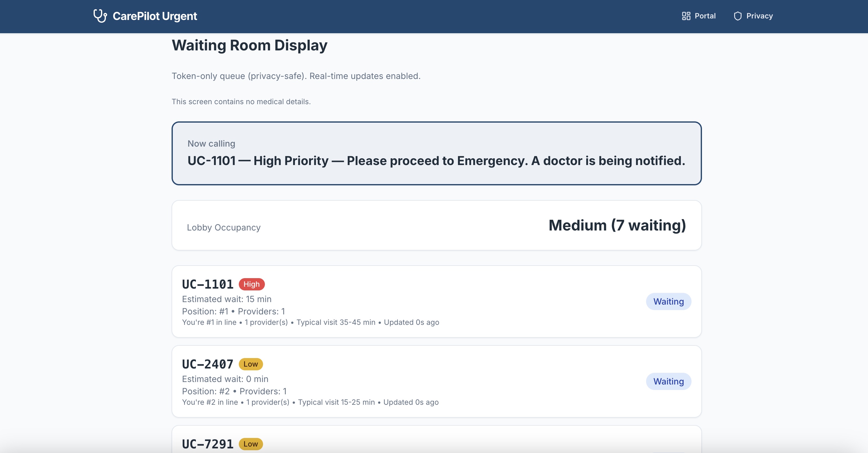Click the Privacy shield icon

[x=737, y=16]
